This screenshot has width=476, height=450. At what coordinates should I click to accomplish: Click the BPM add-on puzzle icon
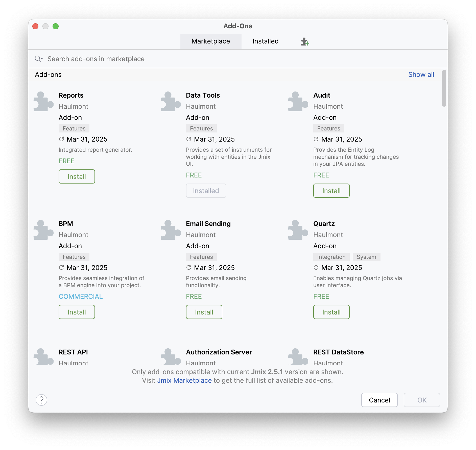coord(43,230)
